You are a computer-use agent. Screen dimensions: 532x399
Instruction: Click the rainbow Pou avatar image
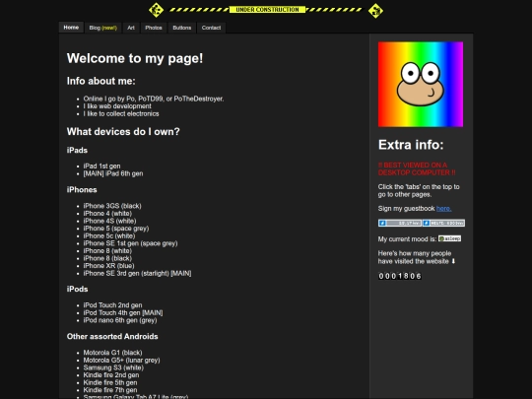coord(421,85)
